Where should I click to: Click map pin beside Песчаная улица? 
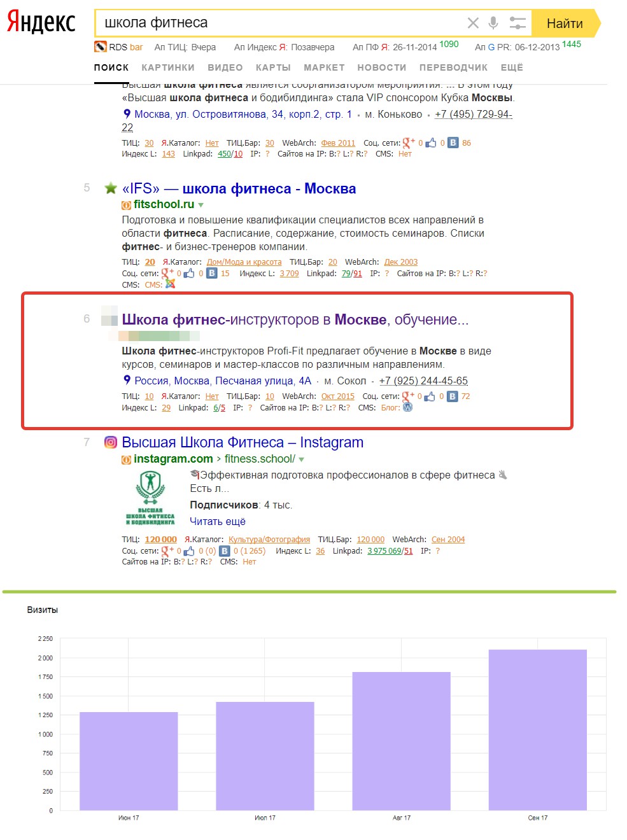click(127, 381)
